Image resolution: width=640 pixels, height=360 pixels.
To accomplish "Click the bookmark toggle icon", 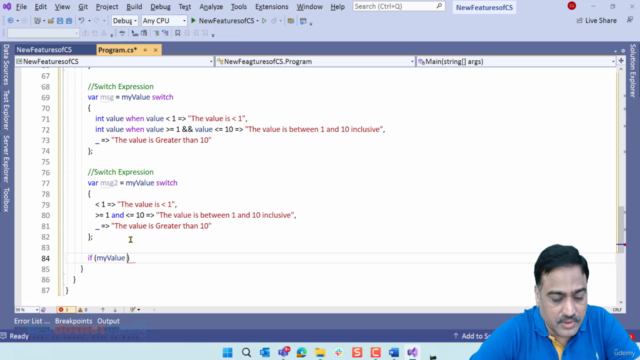I will [178, 33].
